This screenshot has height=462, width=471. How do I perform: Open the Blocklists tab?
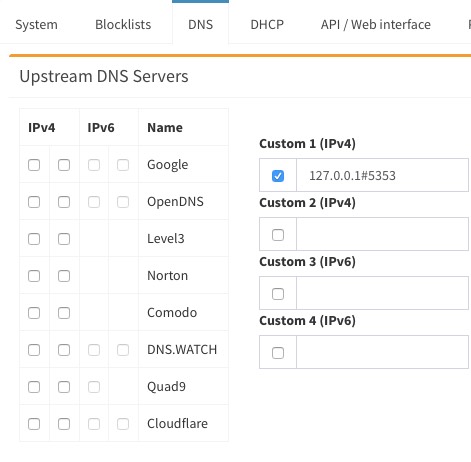pos(123,25)
